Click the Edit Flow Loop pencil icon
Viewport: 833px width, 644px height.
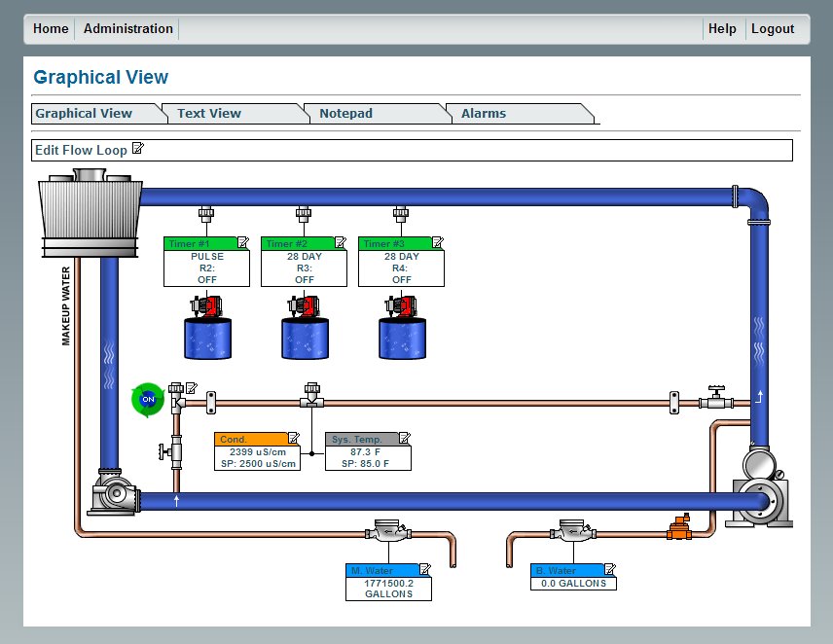[x=138, y=149]
